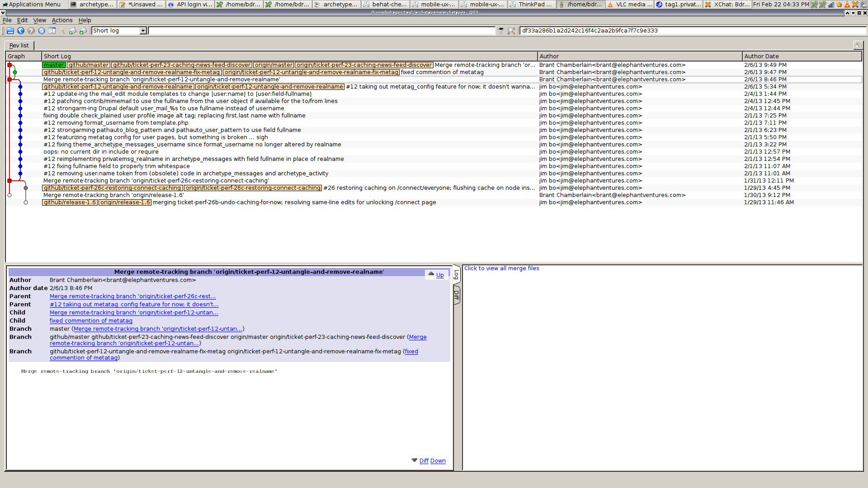Follow the parent commit ticket-perf-26c link
This screenshot has width=868, height=488.
(x=132, y=296)
